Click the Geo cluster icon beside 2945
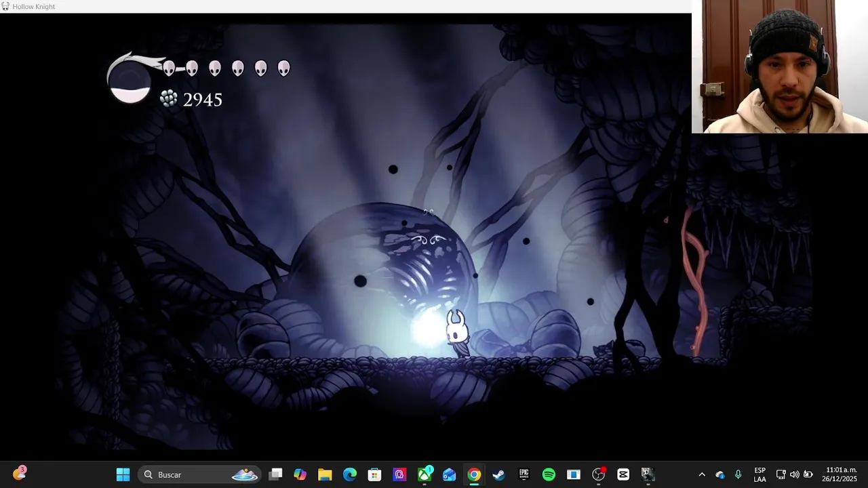Image resolution: width=868 pixels, height=488 pixels. [x=168, y=99]
